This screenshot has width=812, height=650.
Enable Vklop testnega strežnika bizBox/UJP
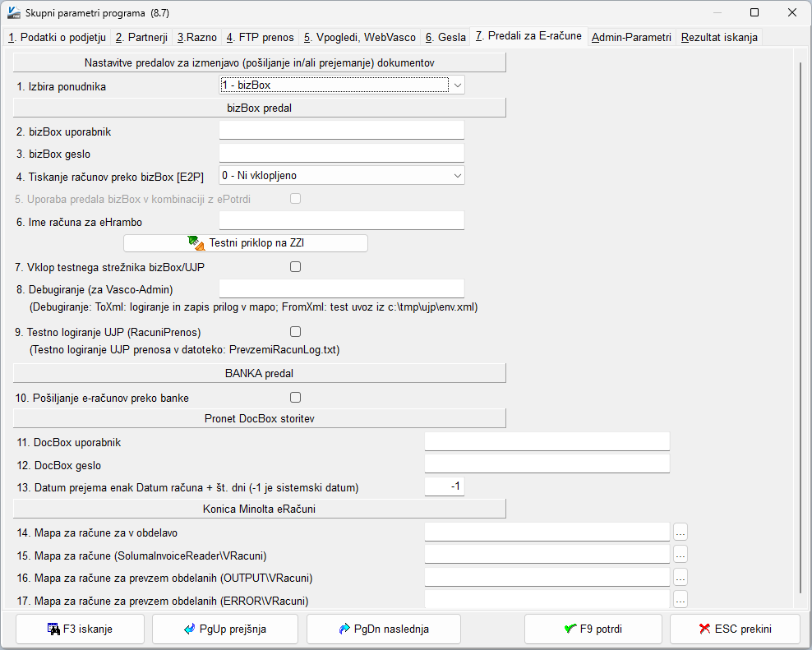[x=295, y=267]
